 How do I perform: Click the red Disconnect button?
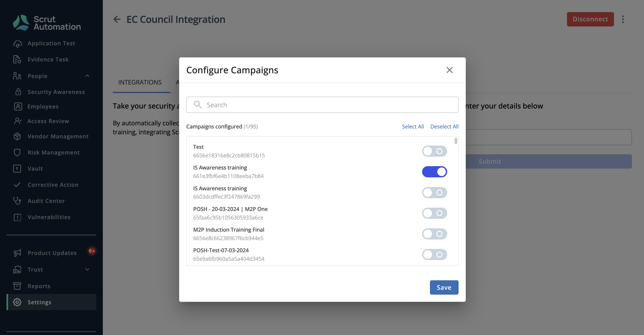click(x=590, y=19)
